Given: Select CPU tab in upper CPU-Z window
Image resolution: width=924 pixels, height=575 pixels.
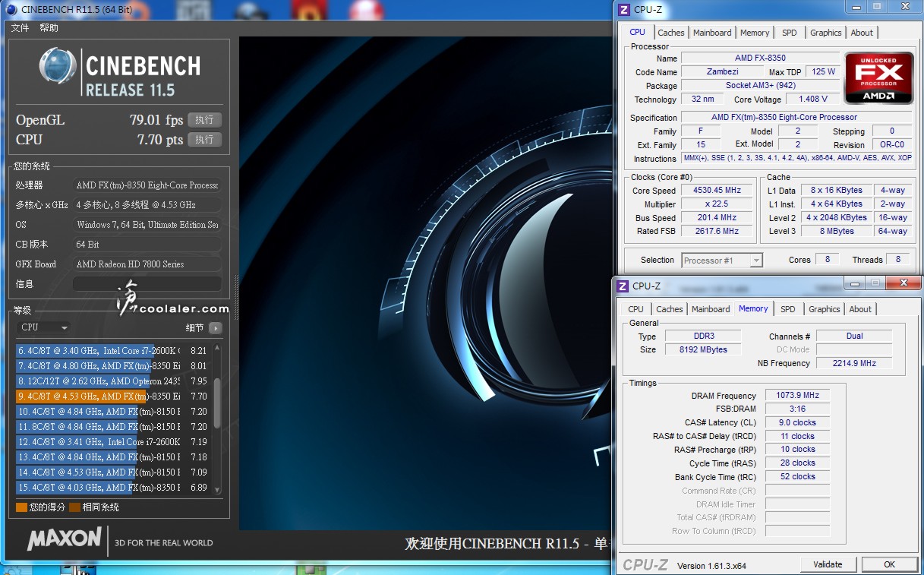Looking at the screenshot, I should pos(638,32).
